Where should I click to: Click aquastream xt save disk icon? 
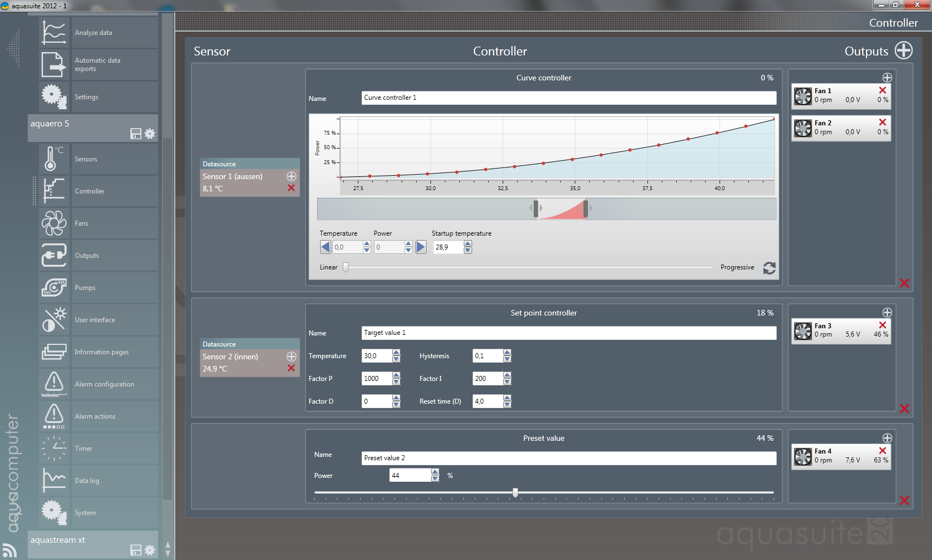coord(136,550)
